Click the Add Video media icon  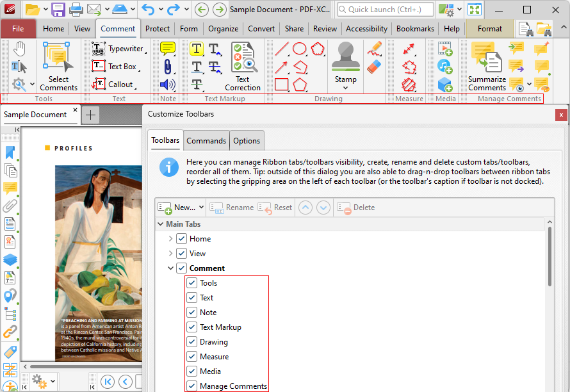click(x=445, y=49)
